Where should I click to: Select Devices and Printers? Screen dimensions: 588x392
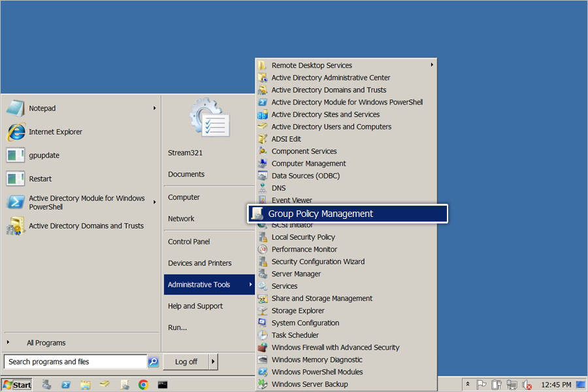point(199,263)
